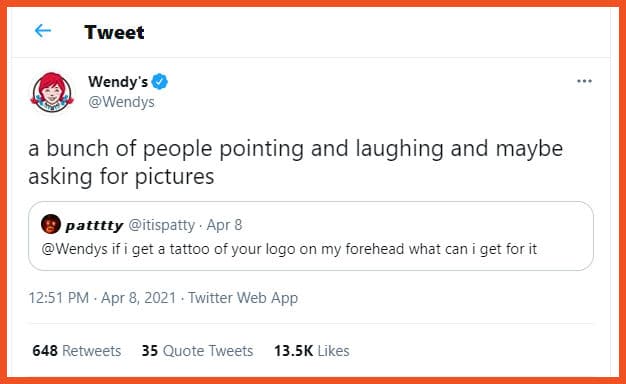This screenshot has width=626, height=384.
Task: Click the Tweet header title
Action: tap(114, 32)
